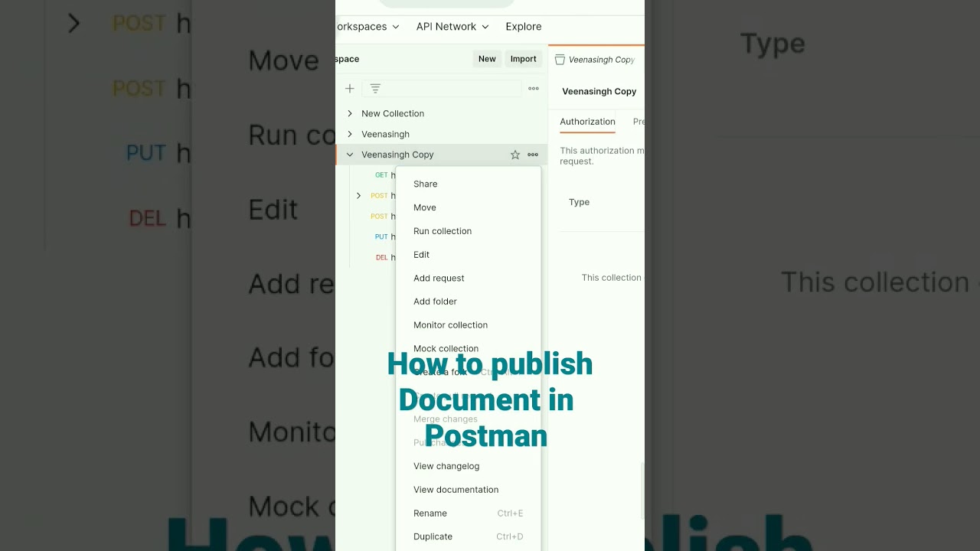
Task: Select the second POST request in the tree
Action: [383, 217]
